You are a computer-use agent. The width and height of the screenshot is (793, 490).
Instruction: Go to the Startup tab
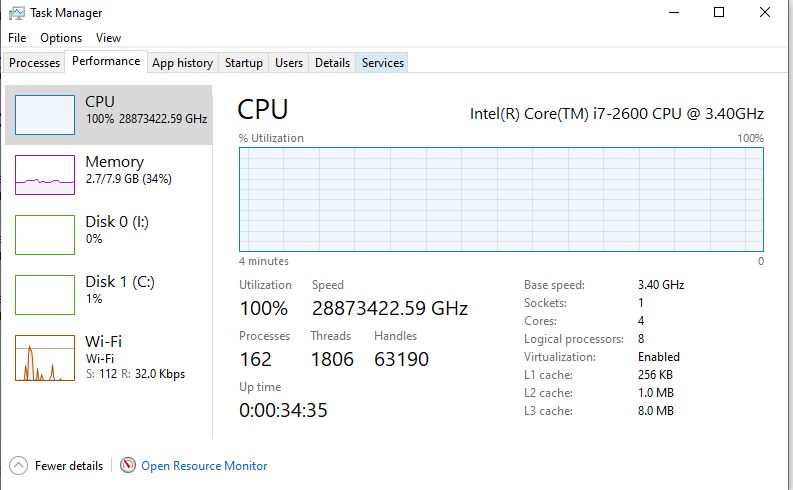click(x=244, y=63)
